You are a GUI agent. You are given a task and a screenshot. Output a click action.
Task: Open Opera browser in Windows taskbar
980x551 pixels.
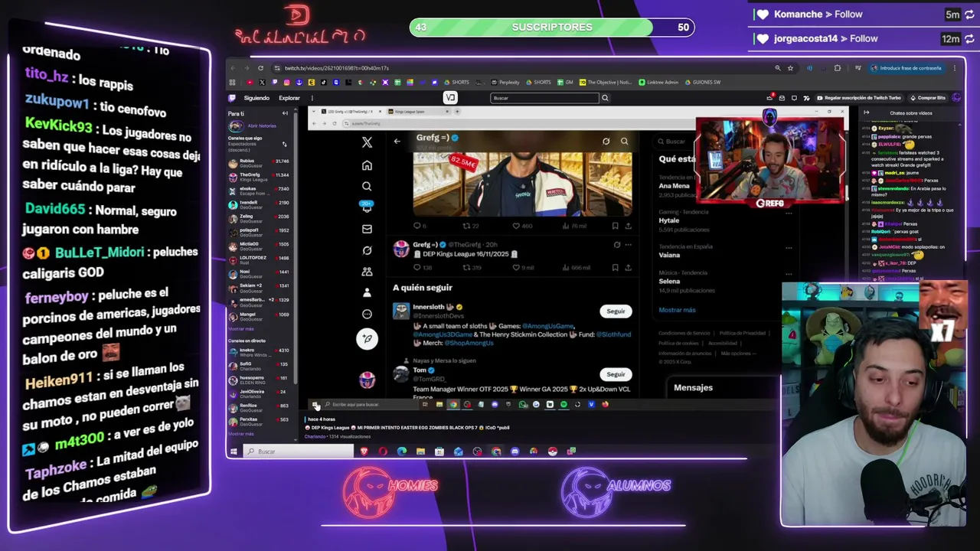tap(383, 452)
